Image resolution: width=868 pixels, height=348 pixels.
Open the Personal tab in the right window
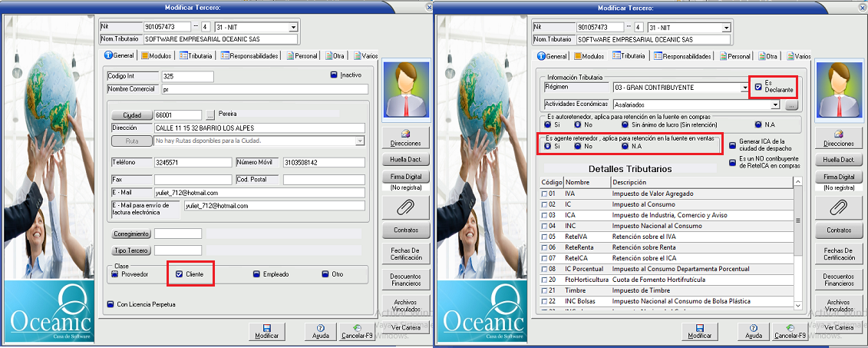pos(734,56)
